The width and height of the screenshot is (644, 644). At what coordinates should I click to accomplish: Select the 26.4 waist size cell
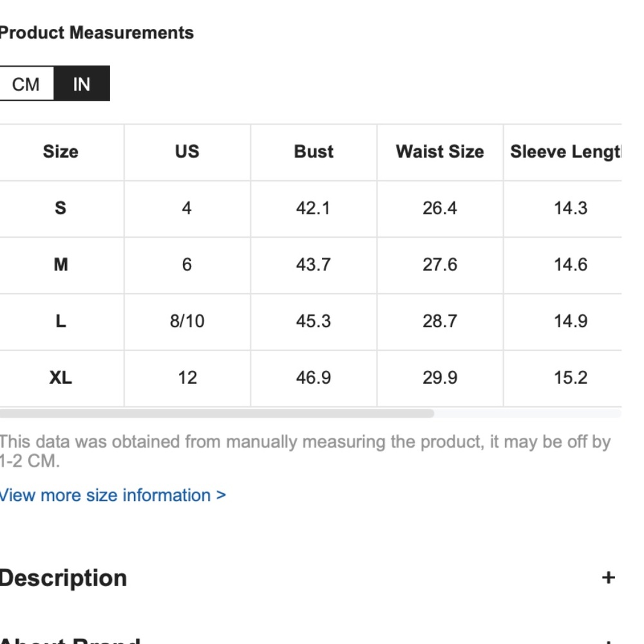pyautogui.click(x=440, y=208)
